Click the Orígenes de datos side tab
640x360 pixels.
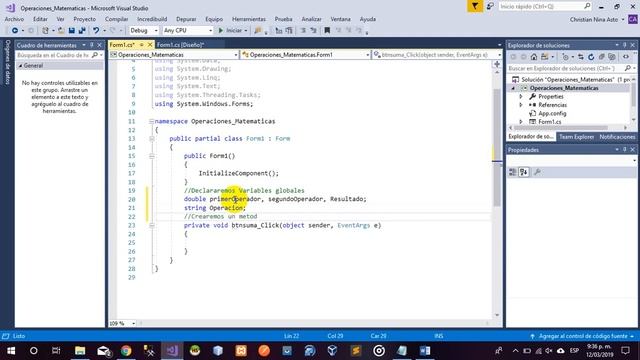(x=7, y=62)
